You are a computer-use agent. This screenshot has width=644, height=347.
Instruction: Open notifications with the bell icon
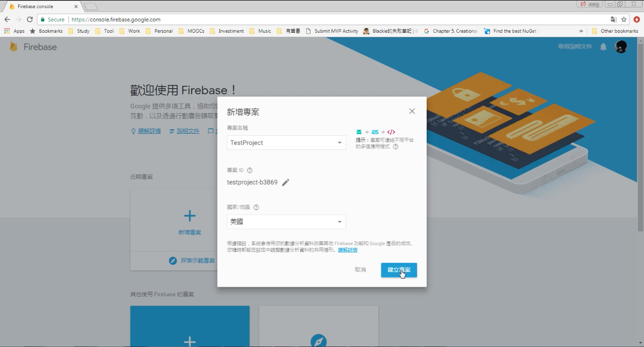pos(604,47)
